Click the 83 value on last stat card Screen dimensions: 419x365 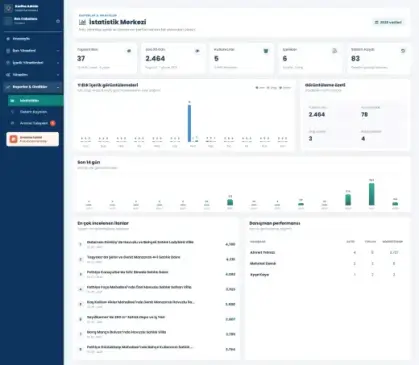click(355, 59)
